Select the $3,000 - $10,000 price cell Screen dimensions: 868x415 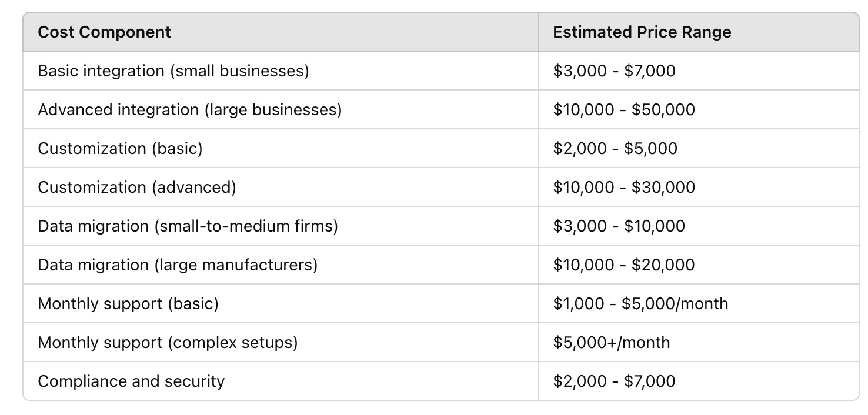698,226
